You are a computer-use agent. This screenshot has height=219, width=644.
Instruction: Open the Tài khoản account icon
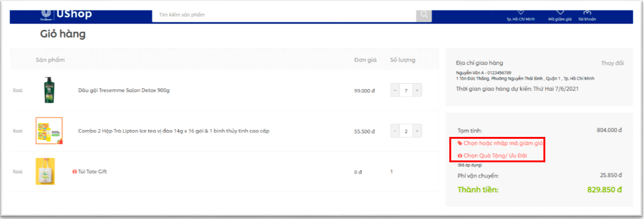point(587,13)
